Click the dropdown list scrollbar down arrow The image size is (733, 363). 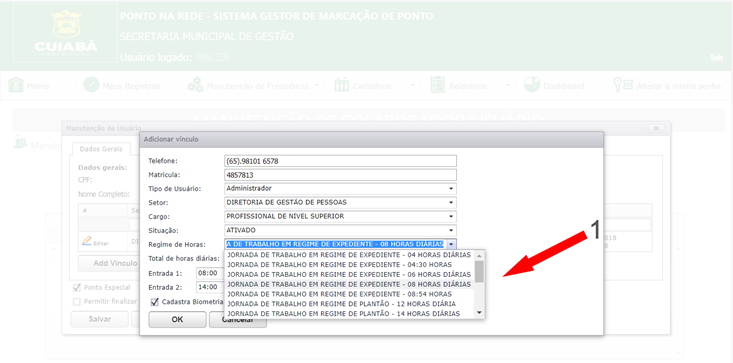(479, 313)
